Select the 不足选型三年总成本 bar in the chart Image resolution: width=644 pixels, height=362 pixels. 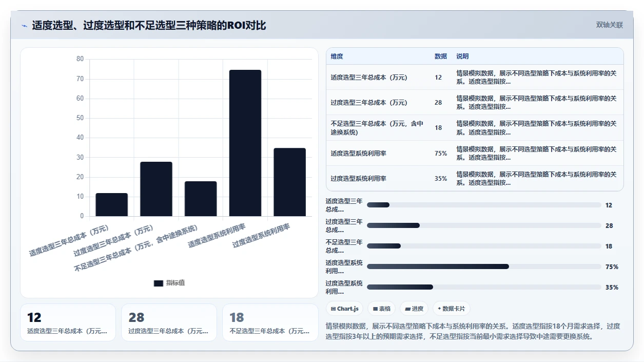point(201,199)
